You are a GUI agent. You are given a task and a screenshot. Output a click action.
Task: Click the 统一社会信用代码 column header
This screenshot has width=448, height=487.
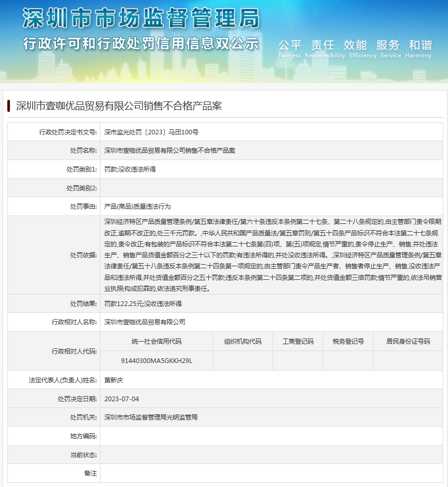point(156,342)
